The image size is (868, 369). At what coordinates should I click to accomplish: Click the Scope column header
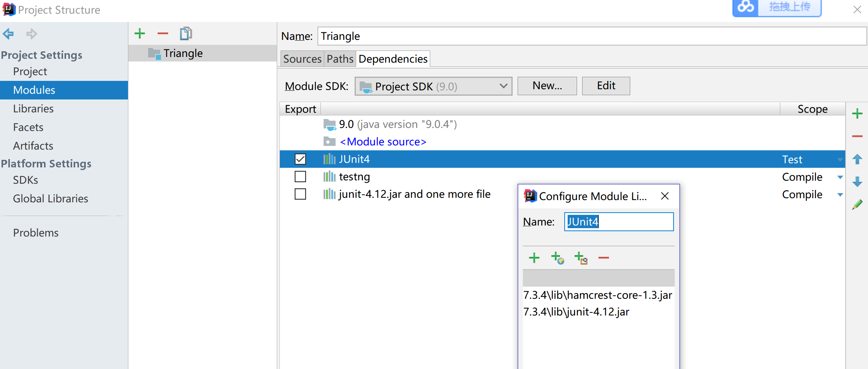(x=813, y=109)
